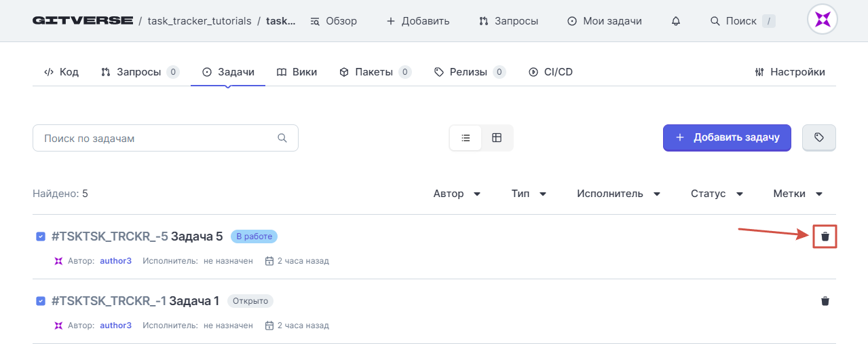This screenshot has width=868, height=352.
Task: Expand the Метки filter dropdown
Action: pos(798,194)
